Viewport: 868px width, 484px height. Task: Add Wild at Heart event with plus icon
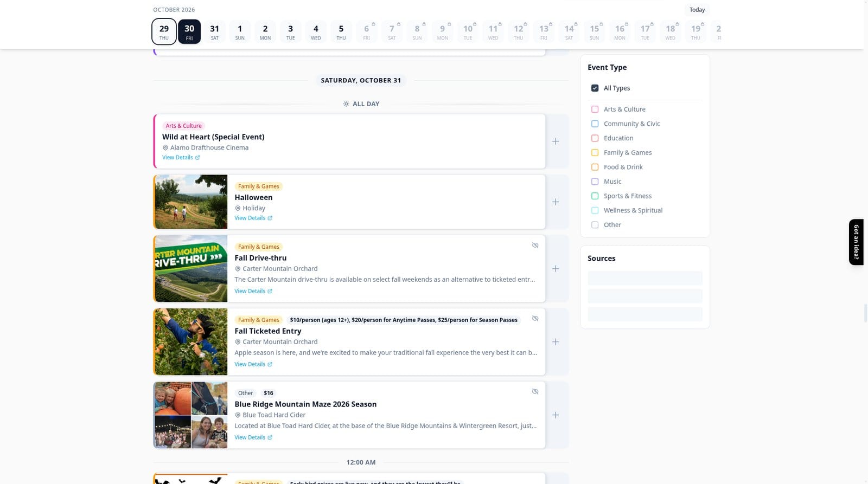click(556, 141)
